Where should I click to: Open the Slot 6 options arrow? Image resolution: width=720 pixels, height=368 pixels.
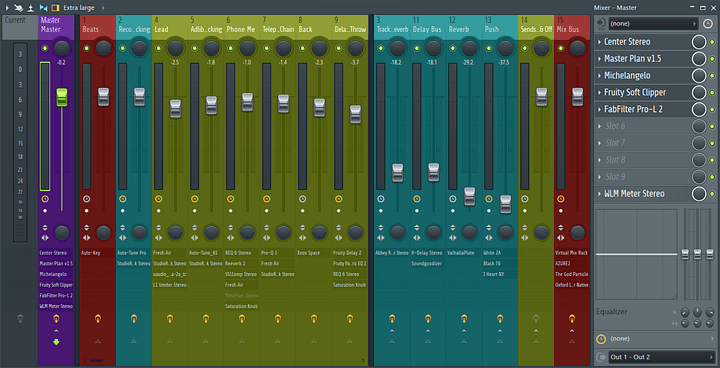[599, 126]
